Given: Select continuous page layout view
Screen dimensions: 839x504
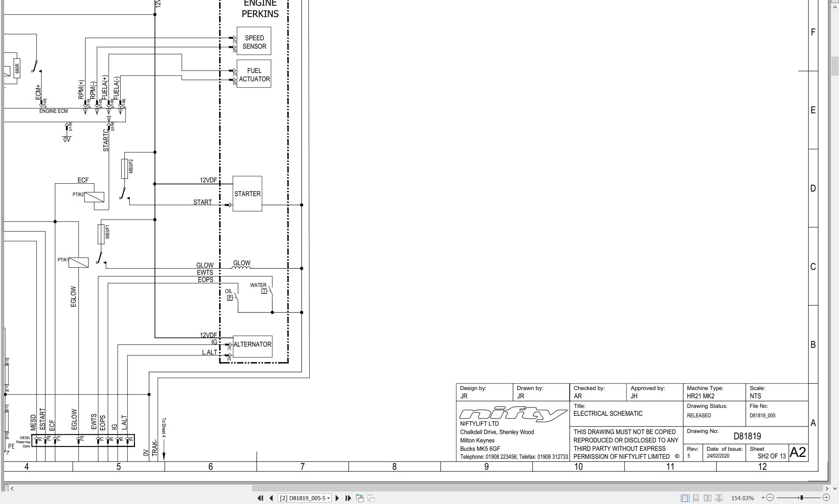Looking at the screenshot, I should (696, 498).
